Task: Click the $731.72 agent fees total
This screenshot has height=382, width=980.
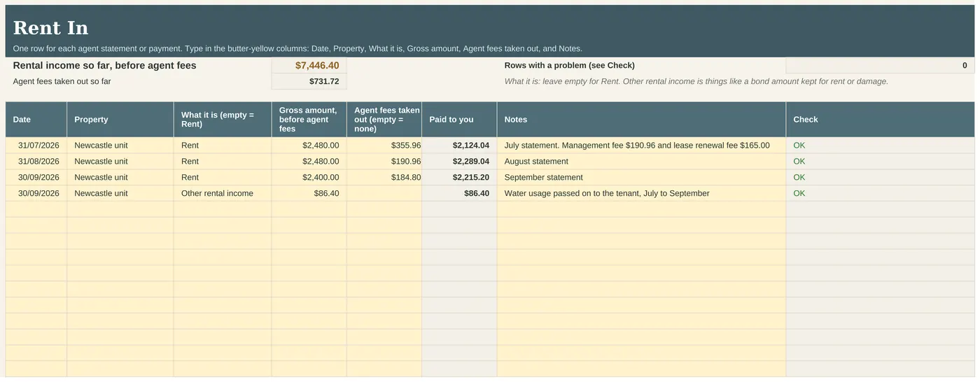Action: (309, 81)
